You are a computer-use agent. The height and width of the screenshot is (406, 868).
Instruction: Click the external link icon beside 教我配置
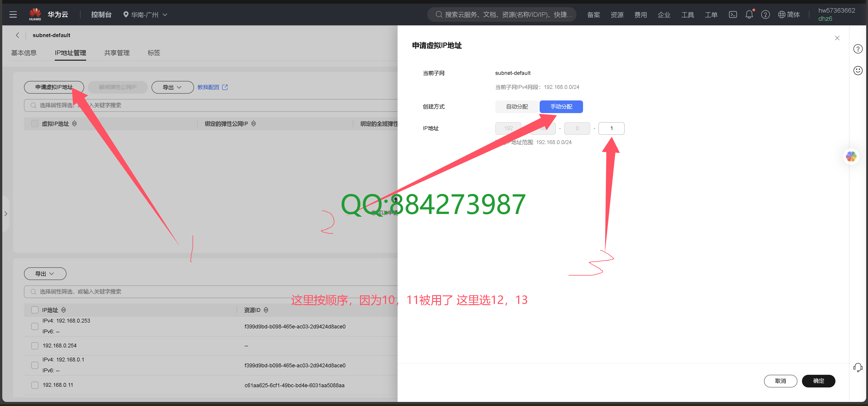(x=225, y=87)
